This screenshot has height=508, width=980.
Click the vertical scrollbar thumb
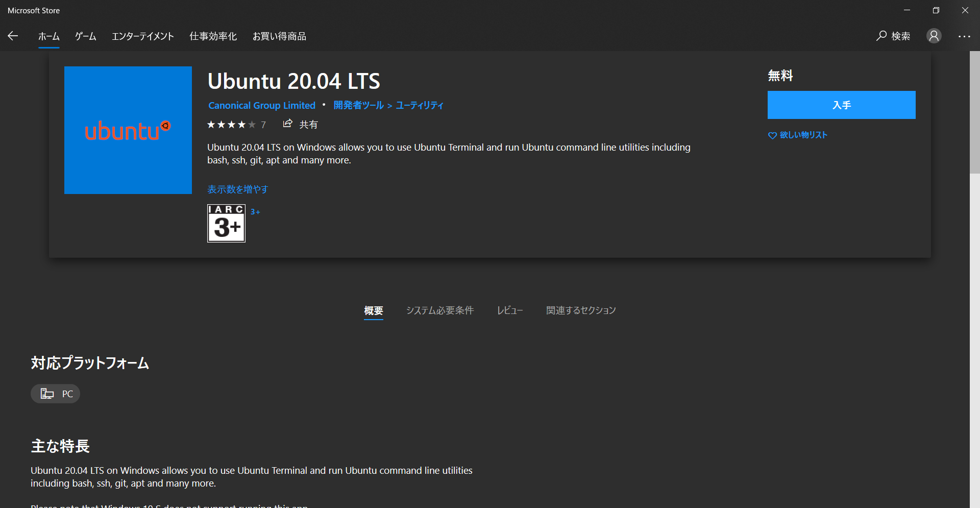coord(975,112)
